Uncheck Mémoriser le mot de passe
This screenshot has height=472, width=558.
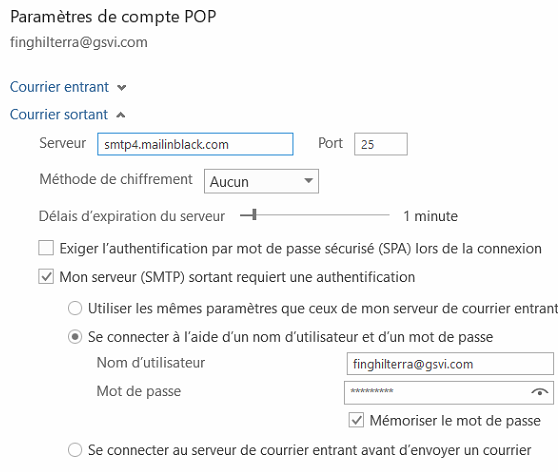[356, 420]
